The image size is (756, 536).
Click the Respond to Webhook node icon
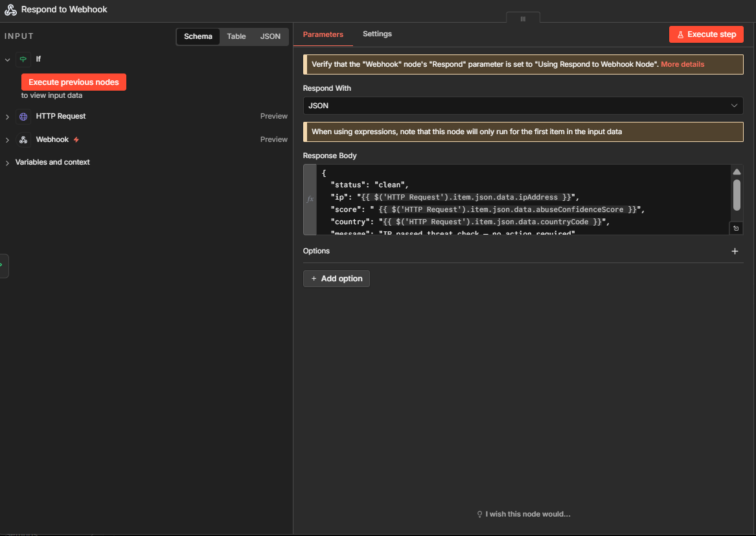click(10, 10)
